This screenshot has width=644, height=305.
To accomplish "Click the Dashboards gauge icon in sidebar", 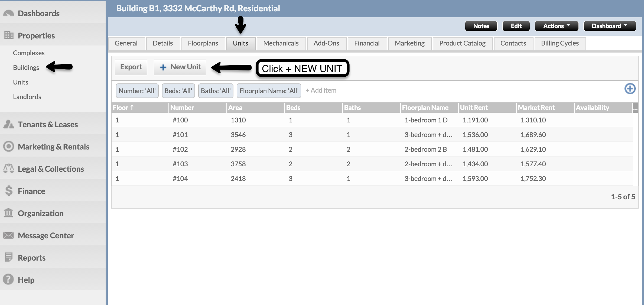I will (9, 13).
